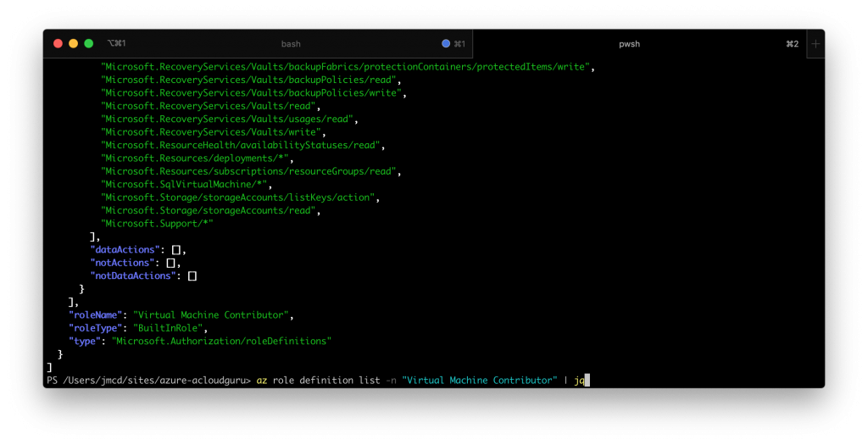This screenshot has height=445, width=868.
Task: Click the "roleName" key in output
Action: 97,315
